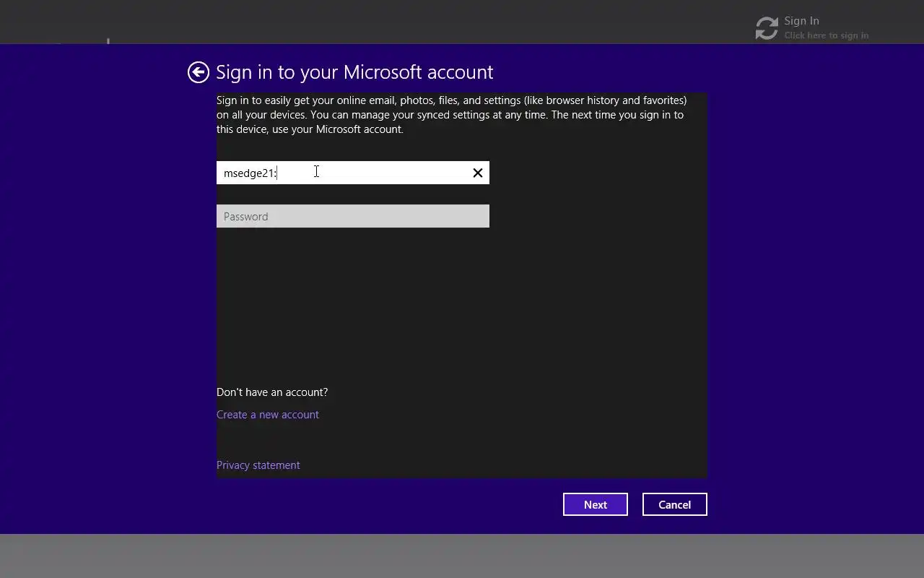Click the Next button

(x=596, y=504)
